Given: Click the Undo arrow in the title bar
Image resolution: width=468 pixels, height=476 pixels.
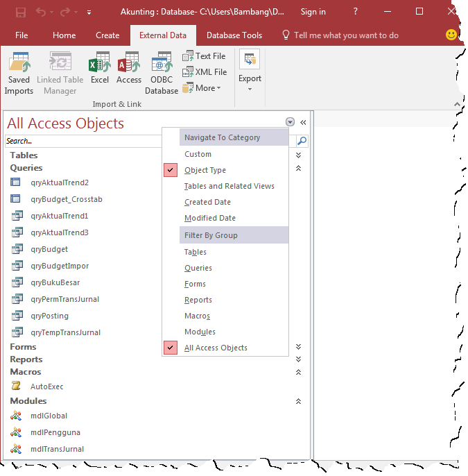Looking at the screenshot, I should [41, 12].
